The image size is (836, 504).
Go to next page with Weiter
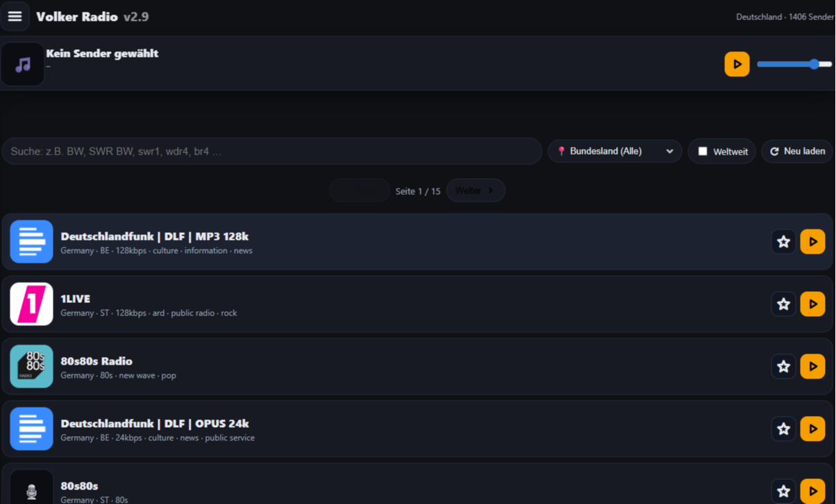pyautogui.click(x=475, y=191)
